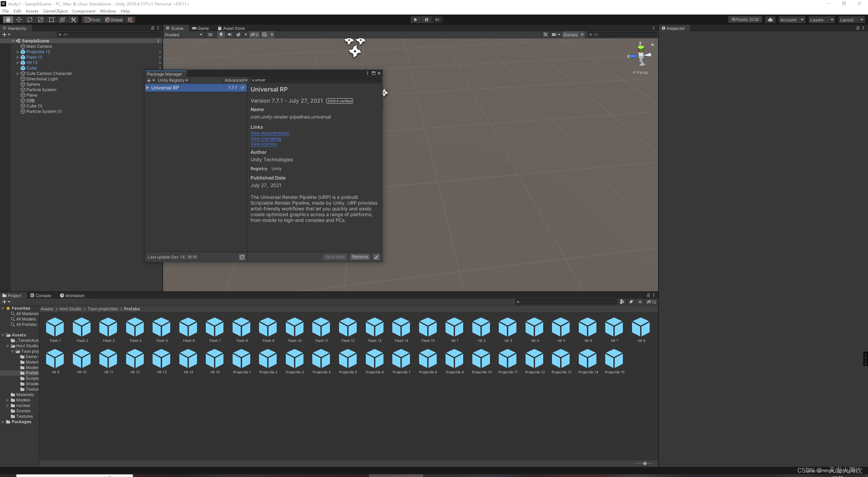Image resolution: width=868 pixels, height=477 pixels.
Task: Open the Layers dropdown
Action: tap(822, 20)
